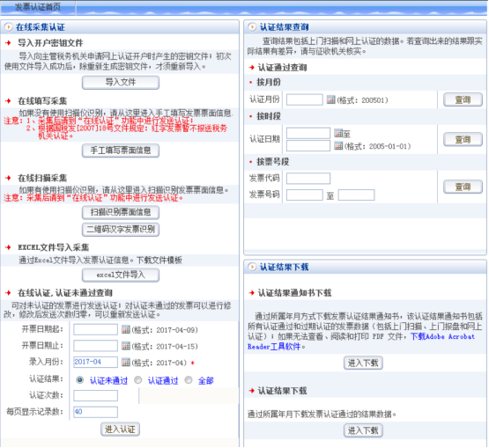Screen dimensions: 489x448
Task: Click the 导入文件 button
Action: click(x=121, y=83)
